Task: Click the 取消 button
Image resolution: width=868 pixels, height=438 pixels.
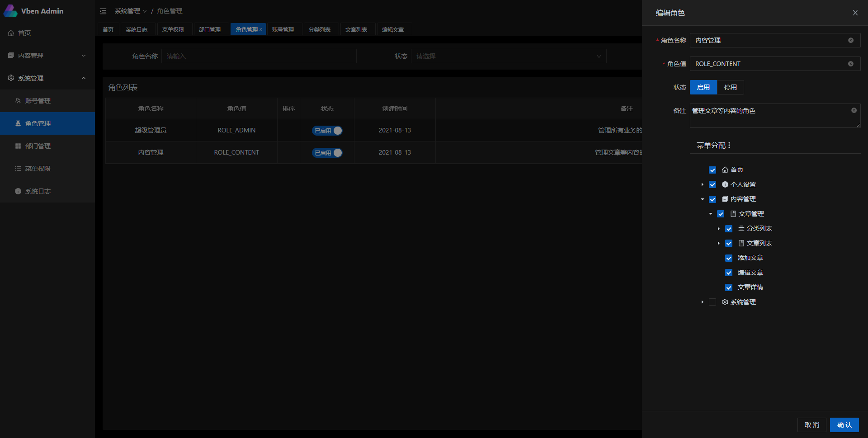Action: pos(812,425)
